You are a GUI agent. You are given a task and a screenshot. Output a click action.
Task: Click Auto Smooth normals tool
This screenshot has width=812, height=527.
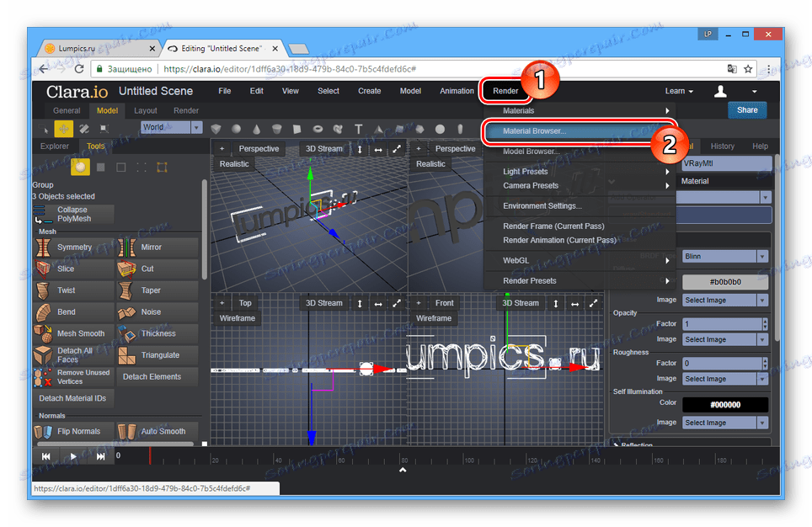click(158, 431)
